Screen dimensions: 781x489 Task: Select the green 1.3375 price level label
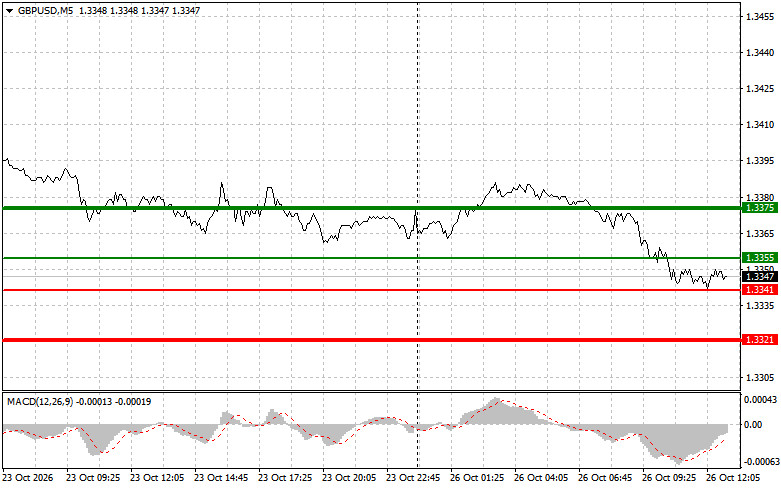760,208
